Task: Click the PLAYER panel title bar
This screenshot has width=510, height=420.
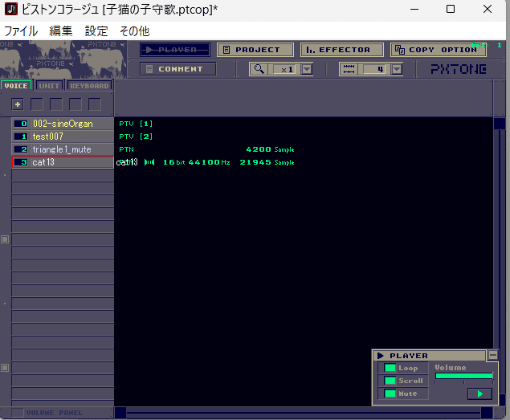Action: click(x=430, y=356)
